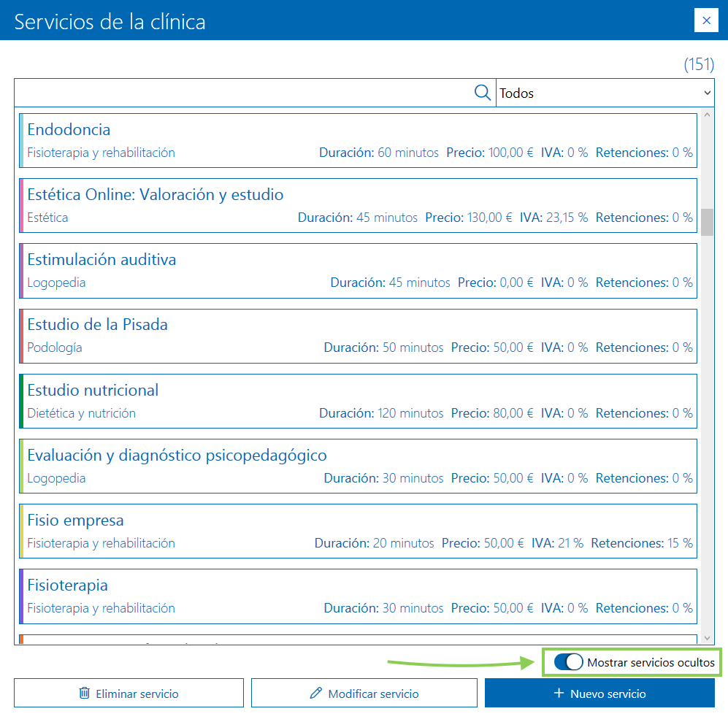Click the pencil icon in Modificar servicio
The width and height of the screenshot is (728, 722).
tap(315, 694)
